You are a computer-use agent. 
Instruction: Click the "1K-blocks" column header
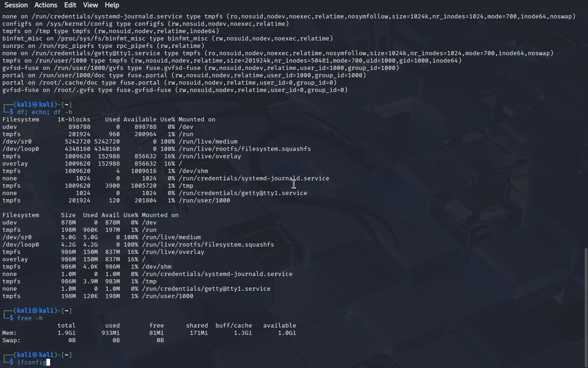[73, 120]
